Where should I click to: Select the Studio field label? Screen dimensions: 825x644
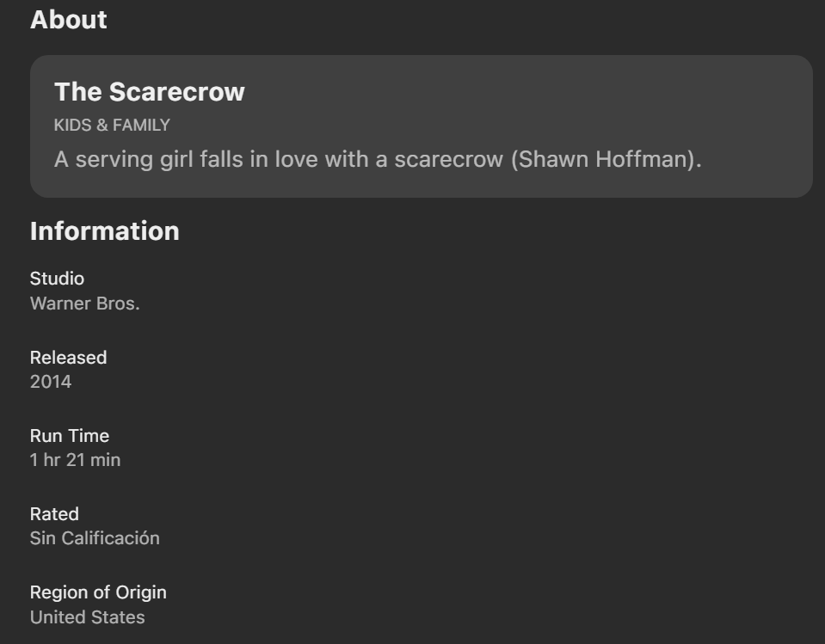pyautogui.click(x=57, y=279)
